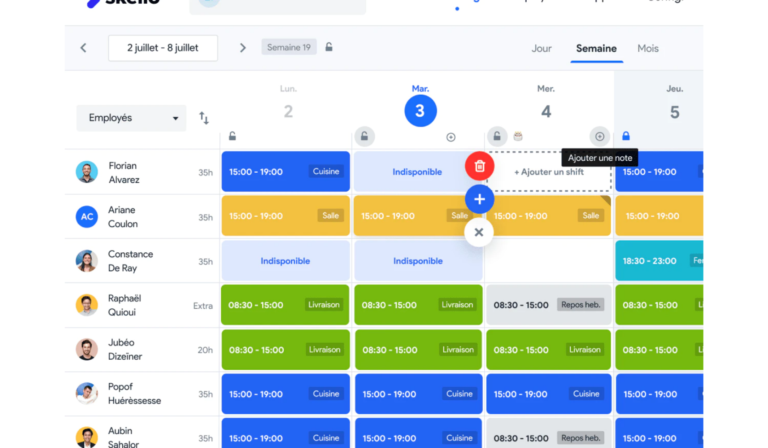Screen dimensions: 768x448
Task: Click the add note icon under Mercredi 4
Action: coord(600,137)
